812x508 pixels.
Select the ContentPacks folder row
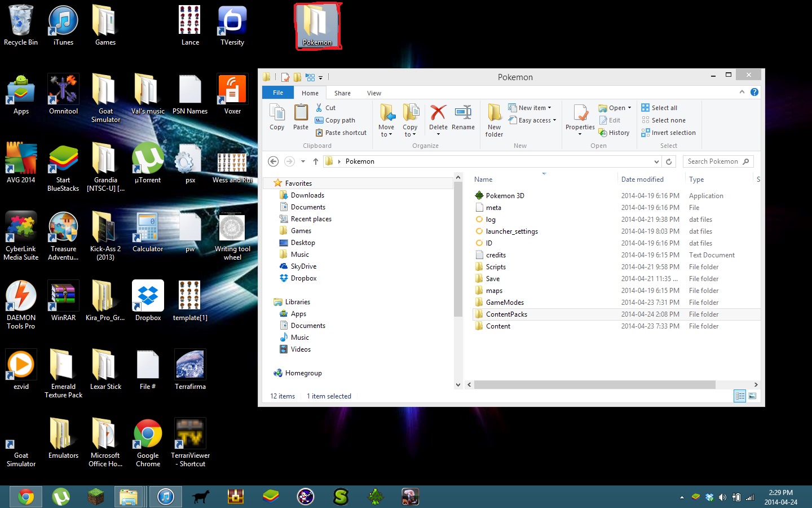[616, 314]
